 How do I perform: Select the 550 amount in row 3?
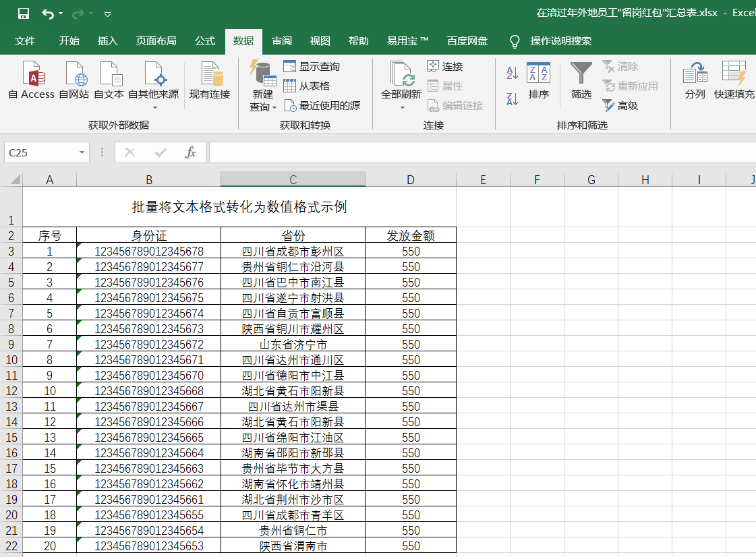410,252
